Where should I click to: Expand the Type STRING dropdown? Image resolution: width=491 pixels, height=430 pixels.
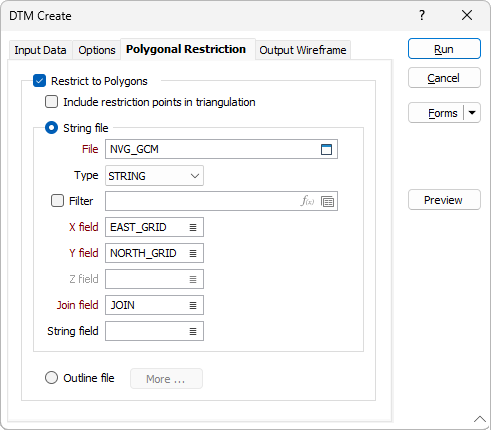click(x=154, y=176)
